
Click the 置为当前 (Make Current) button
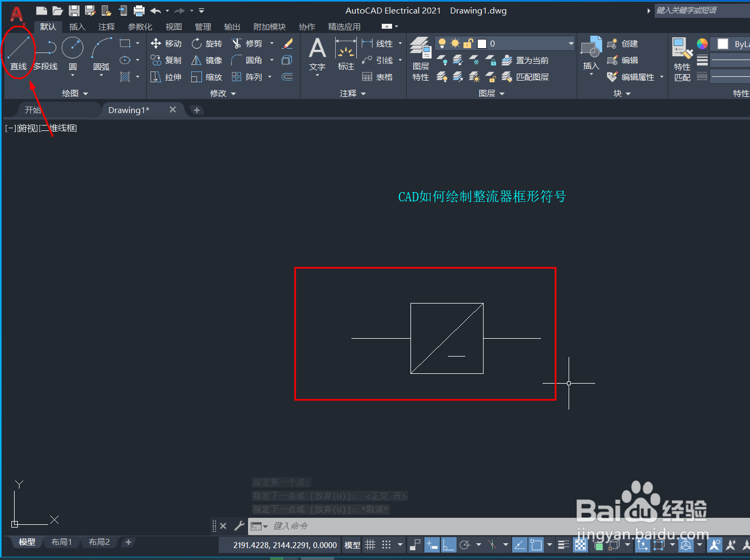coord(525,60)
